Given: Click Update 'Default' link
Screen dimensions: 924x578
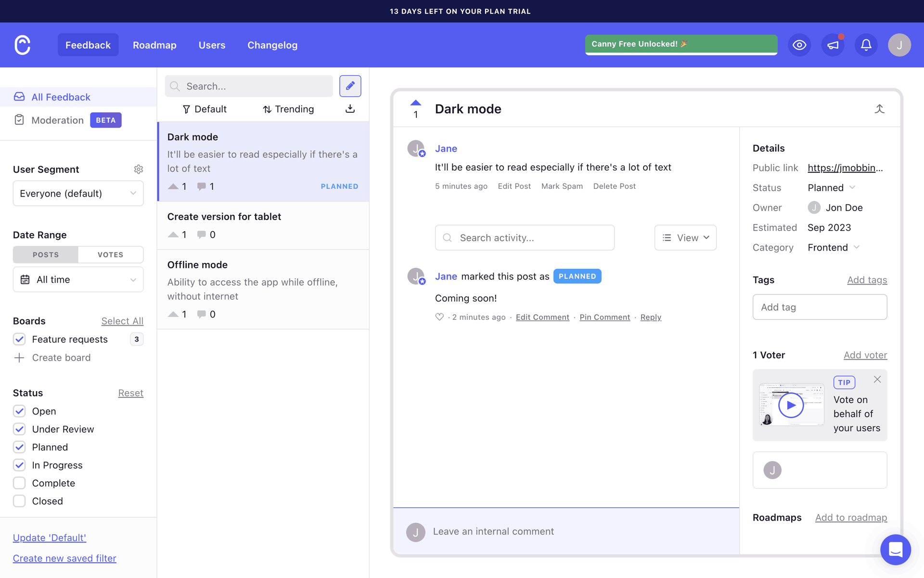Looking at the screenshot, I should [x=50, y=538].
